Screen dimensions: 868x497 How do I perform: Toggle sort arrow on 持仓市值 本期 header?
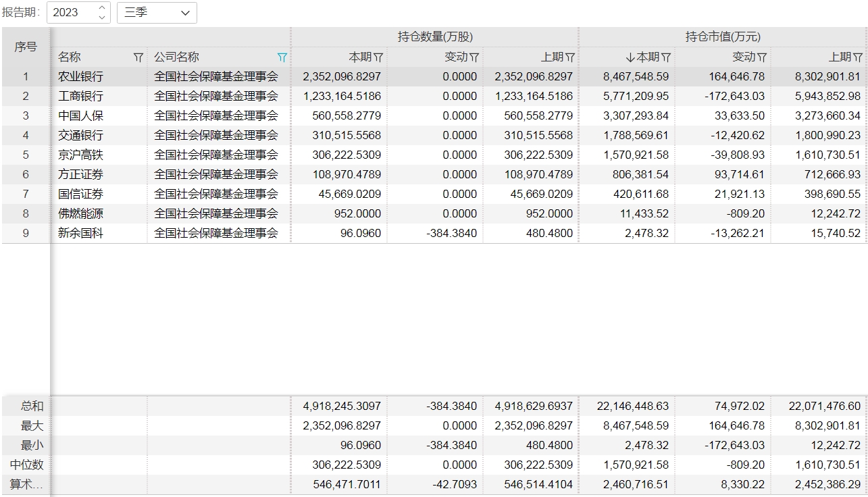630,57
